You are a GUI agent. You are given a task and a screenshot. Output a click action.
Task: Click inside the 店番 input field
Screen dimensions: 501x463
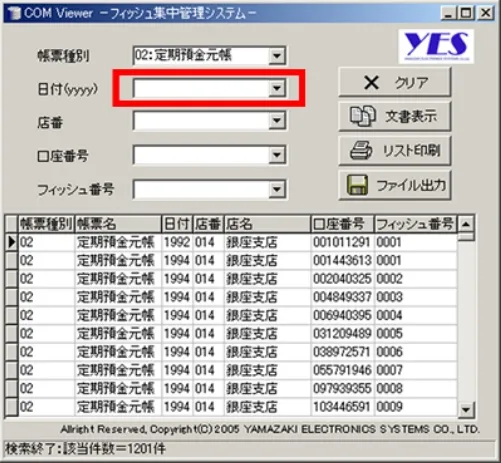[x=201, y=121]
